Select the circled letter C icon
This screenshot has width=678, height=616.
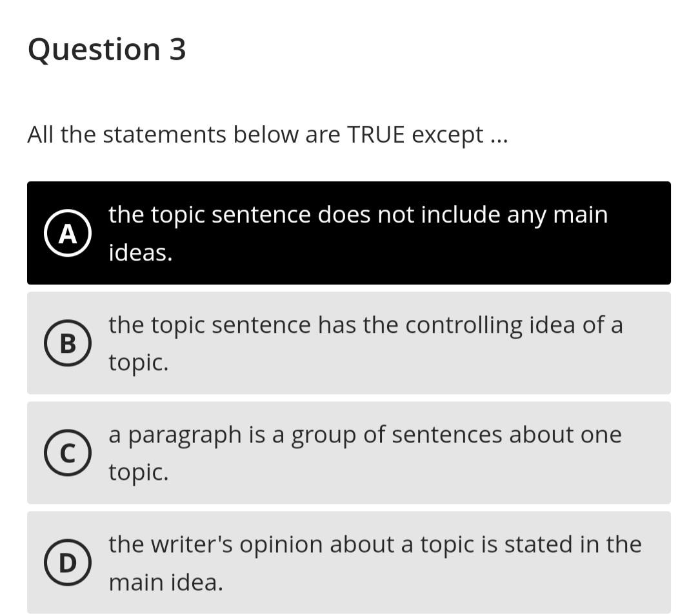(68, 453)
